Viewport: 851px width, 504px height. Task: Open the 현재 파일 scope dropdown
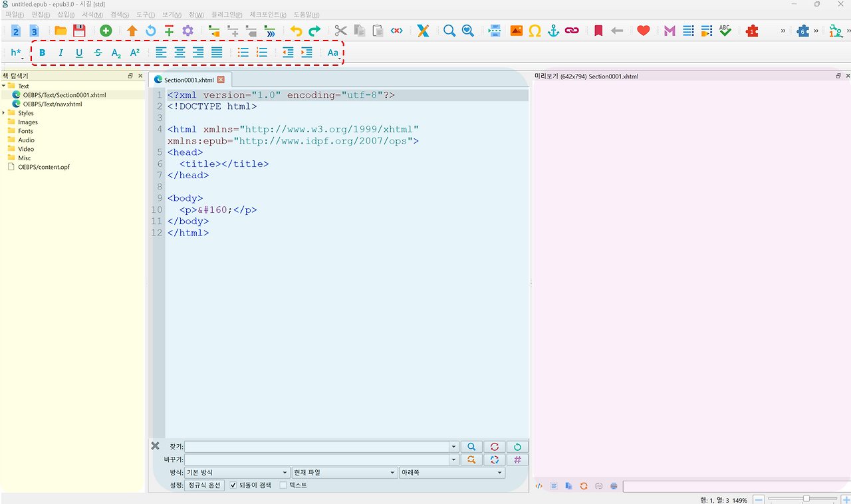click(344, 473)
